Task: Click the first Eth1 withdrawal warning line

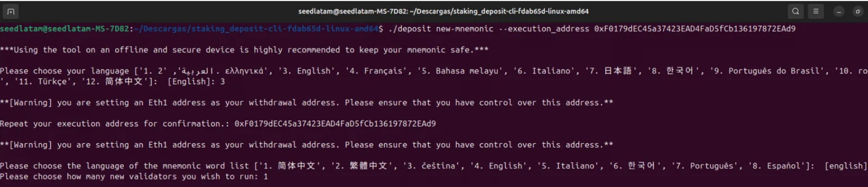Action: (306, 103)
